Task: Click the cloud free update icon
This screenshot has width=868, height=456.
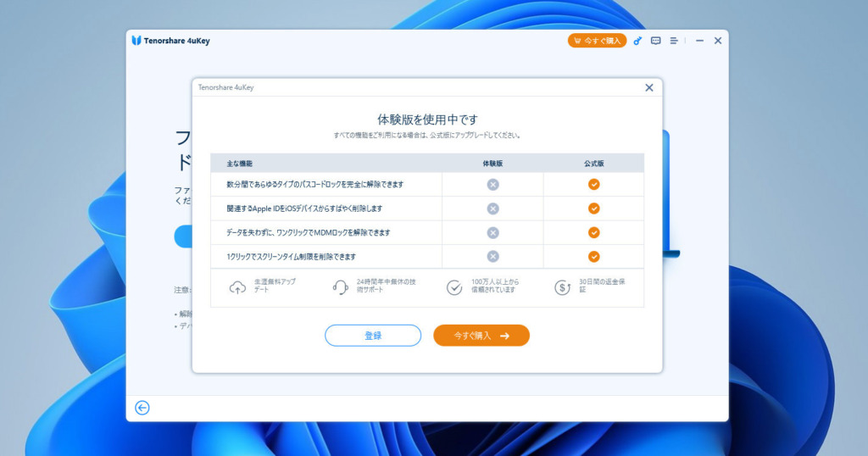Action: [x=237, y=287]
